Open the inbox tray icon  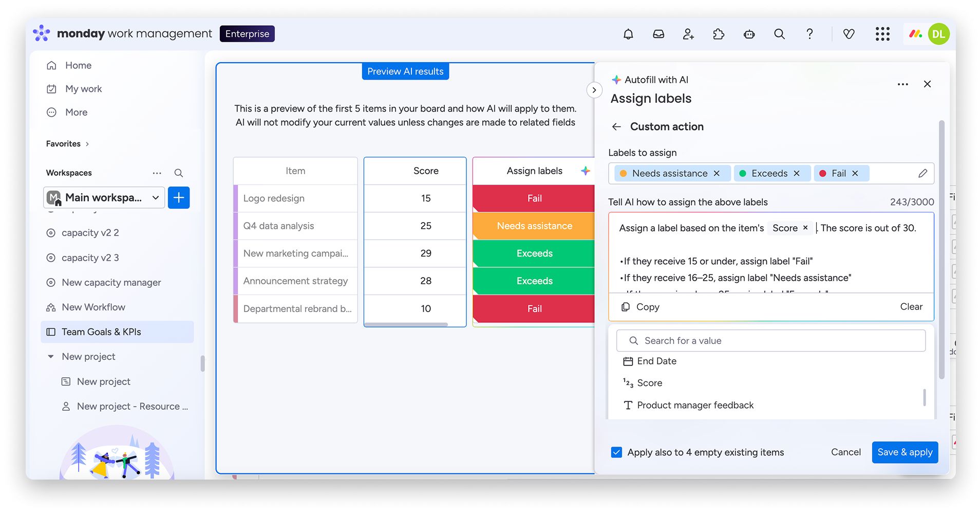pos(658,34)
